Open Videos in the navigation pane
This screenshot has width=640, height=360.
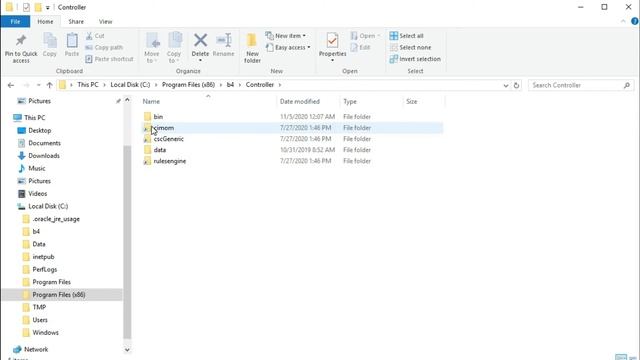(x=38, y=193)
